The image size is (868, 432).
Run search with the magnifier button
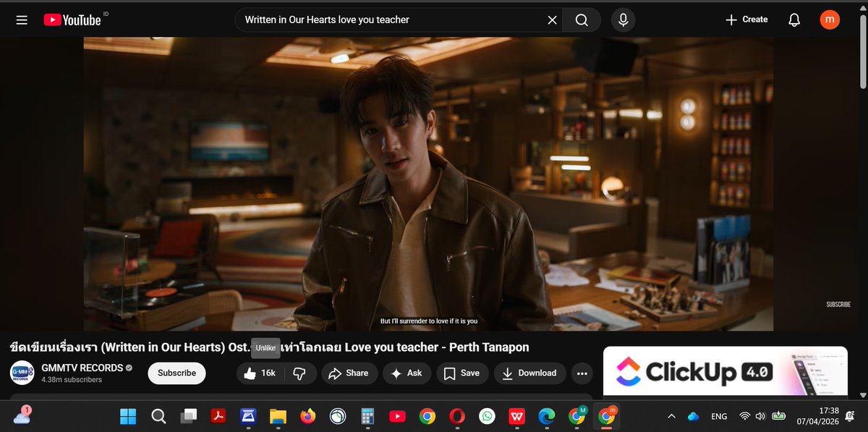coord(582,20)
